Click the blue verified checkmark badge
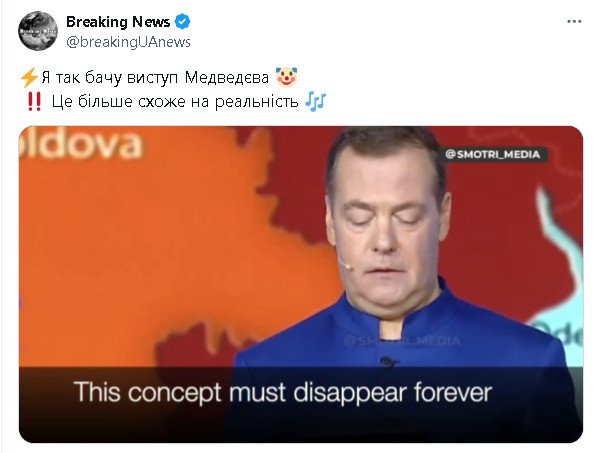 pyautogui.click(x=183, y=22)
